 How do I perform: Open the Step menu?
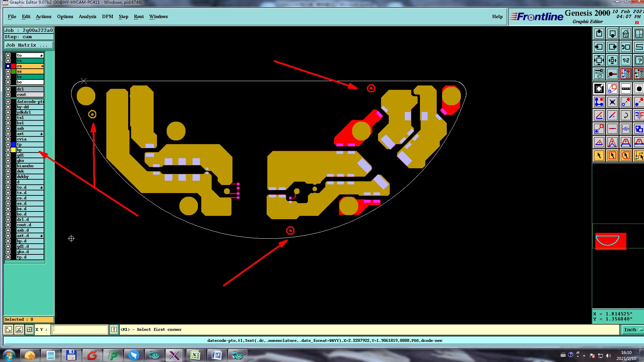(x=123, y=16)
